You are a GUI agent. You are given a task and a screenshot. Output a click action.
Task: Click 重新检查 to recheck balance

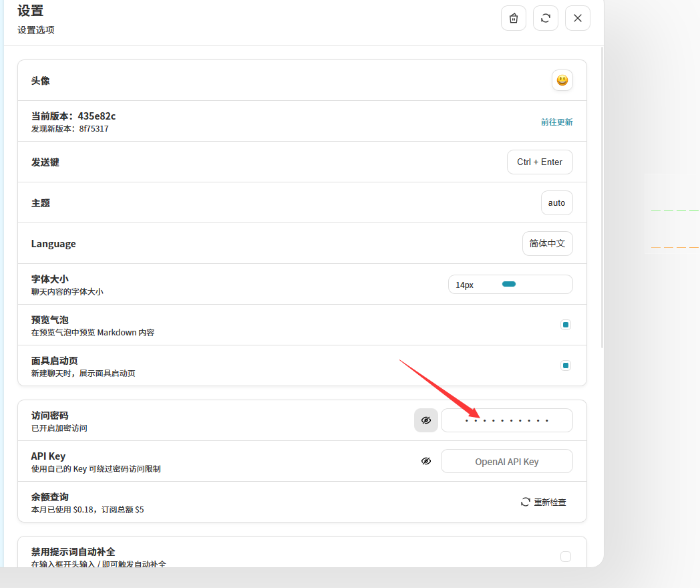(544, 502)
